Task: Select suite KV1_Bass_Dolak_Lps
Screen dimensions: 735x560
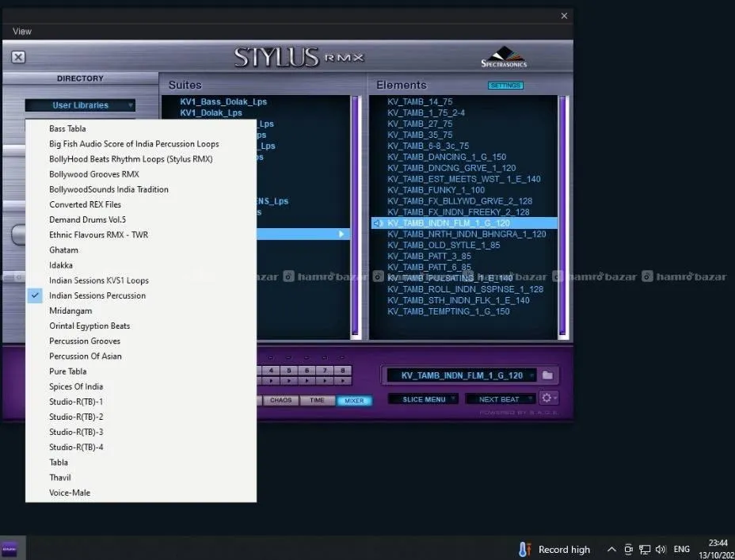Action: click(223, 101)
